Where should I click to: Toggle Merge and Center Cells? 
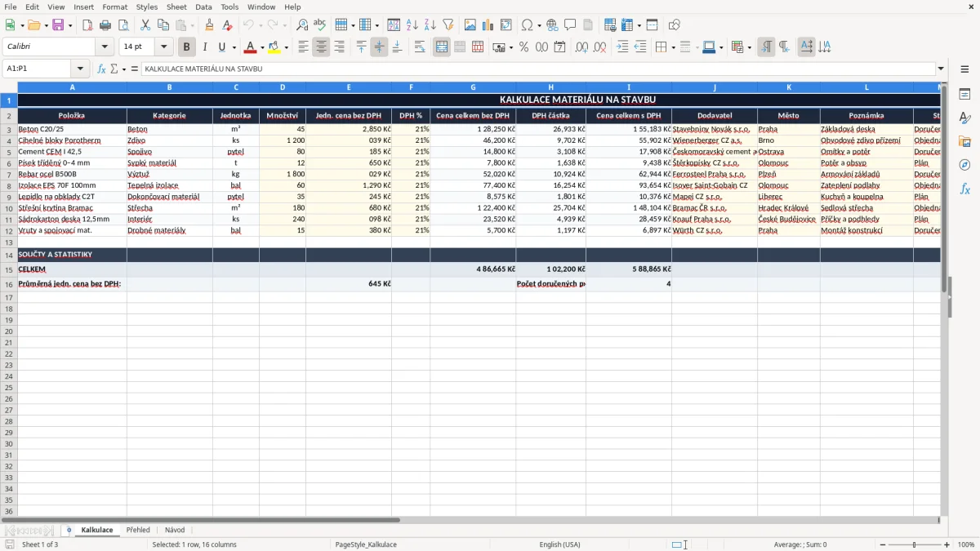click(x=442, y=47)
